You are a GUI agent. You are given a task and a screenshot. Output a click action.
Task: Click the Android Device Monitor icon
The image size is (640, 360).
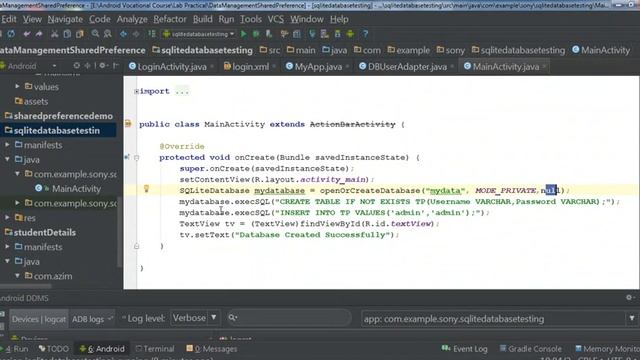tap(350, 34)
